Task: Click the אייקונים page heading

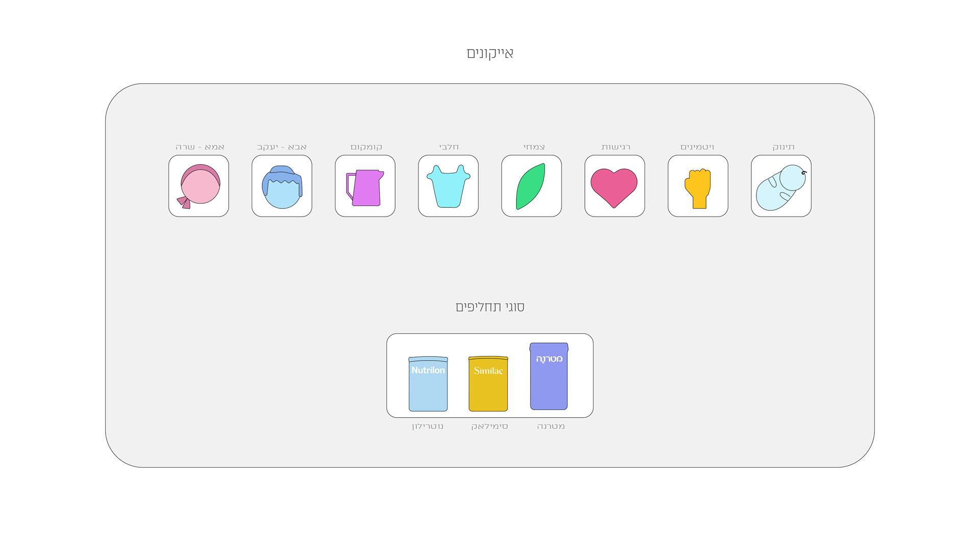Action: pyautogui.click(x=490, y=53)
